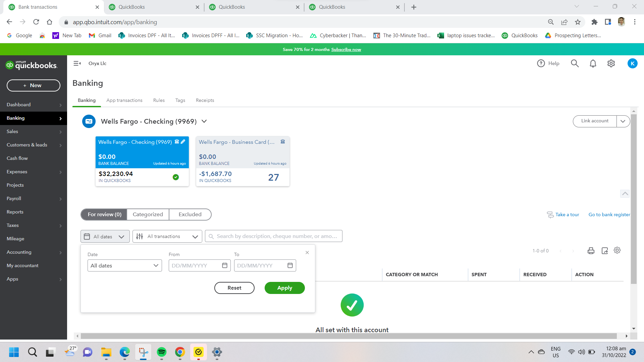The height and width of the screenshot is (362, 644).
Task: Collapse the left navigation menu icon
Action: 77,63
